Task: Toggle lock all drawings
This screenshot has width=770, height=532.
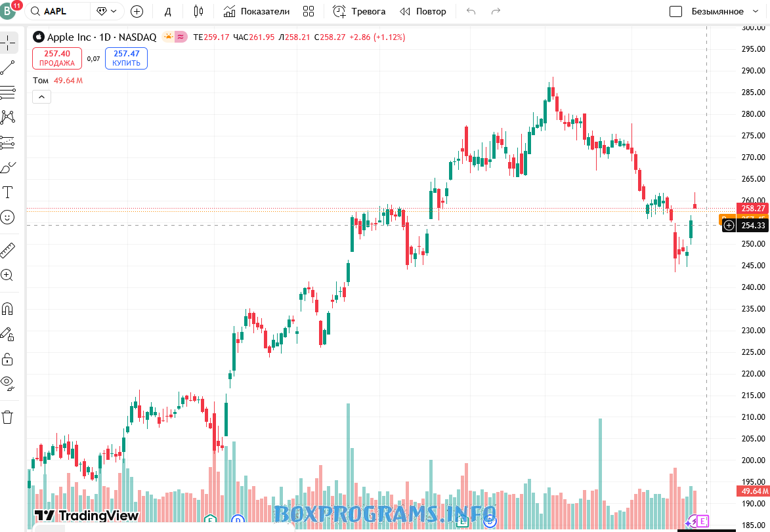Action: click(8, 359)
